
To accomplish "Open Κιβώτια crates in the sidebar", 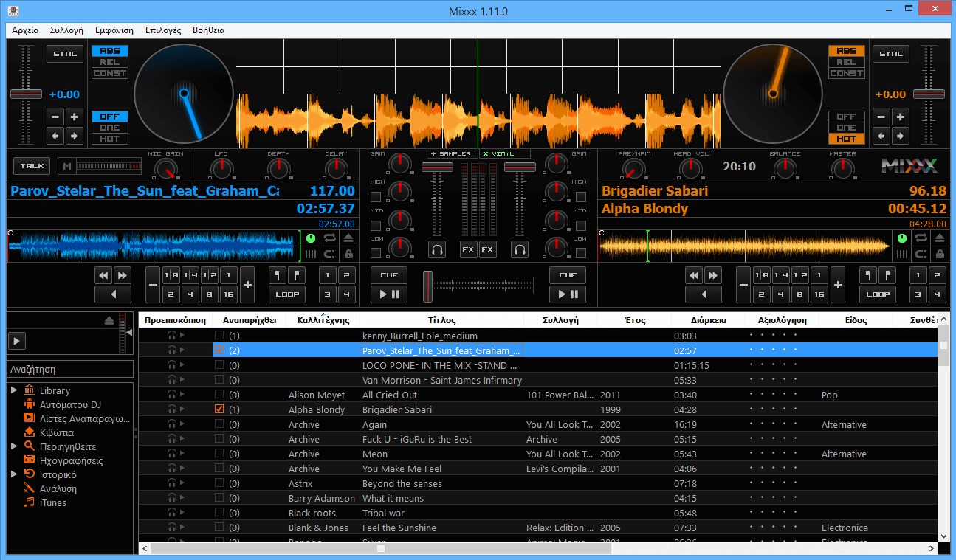I will (56, 432).
